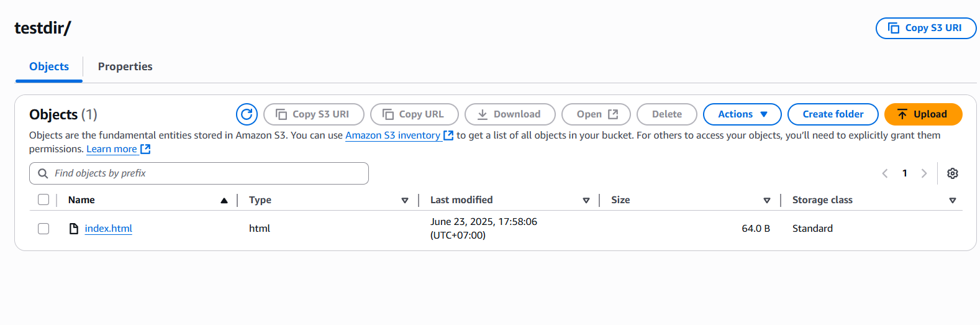This screenshot has width=980, height=325.
Task: Switch to the Properties tab
Action: (125, 66)
